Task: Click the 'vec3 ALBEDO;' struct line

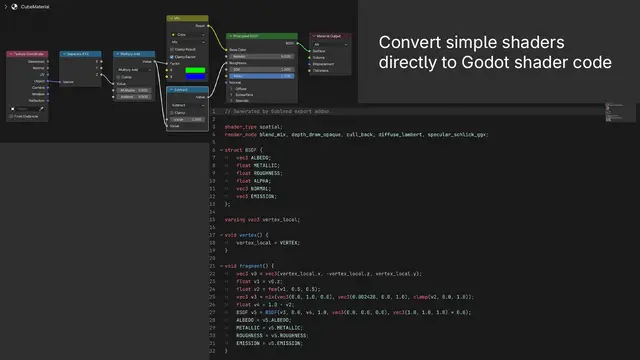Action: pyautogui.click(x=253, y=158)
